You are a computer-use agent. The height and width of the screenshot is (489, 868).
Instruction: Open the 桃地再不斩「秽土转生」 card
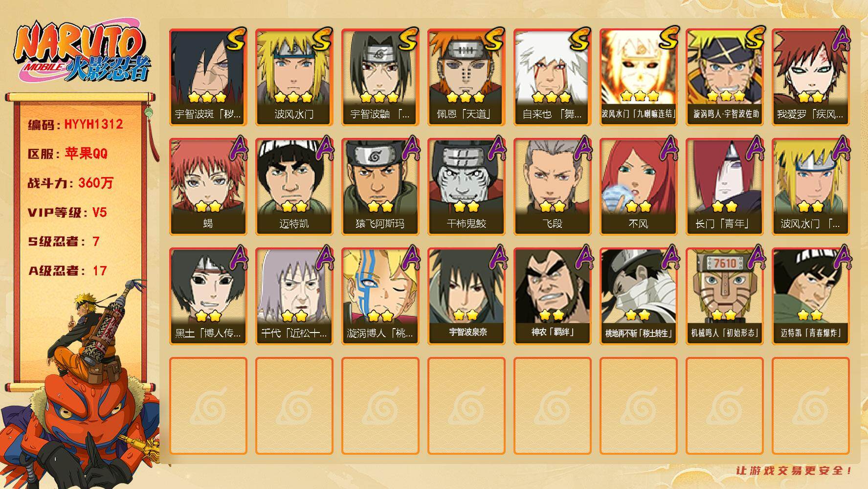coord(638,296)
